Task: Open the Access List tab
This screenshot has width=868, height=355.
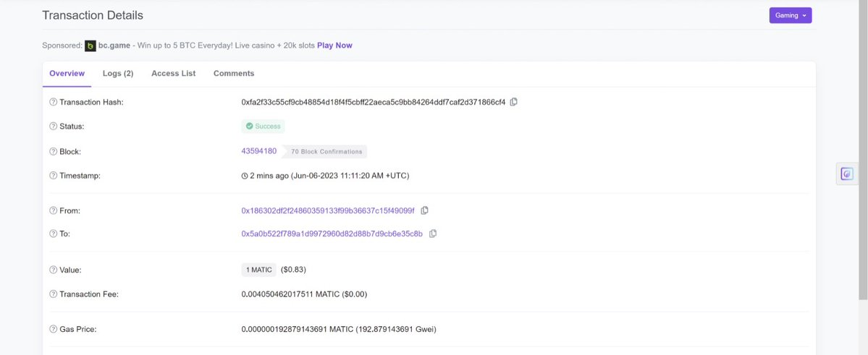Action: pos(173,74)
